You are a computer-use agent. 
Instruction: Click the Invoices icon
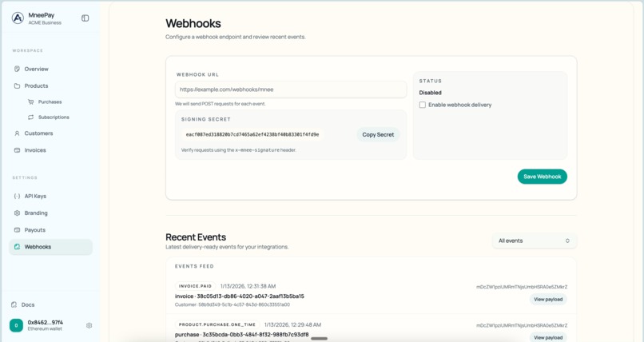17,150
